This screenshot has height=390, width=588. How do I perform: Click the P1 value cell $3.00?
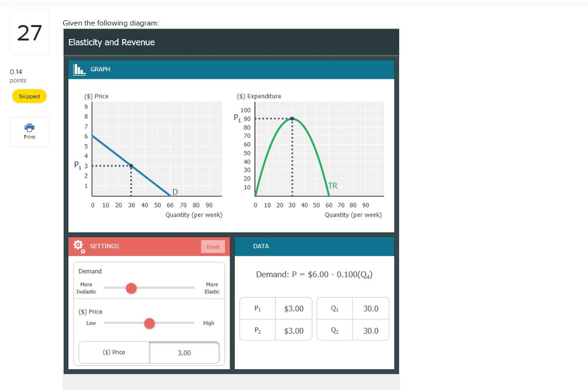click(293, 308)
